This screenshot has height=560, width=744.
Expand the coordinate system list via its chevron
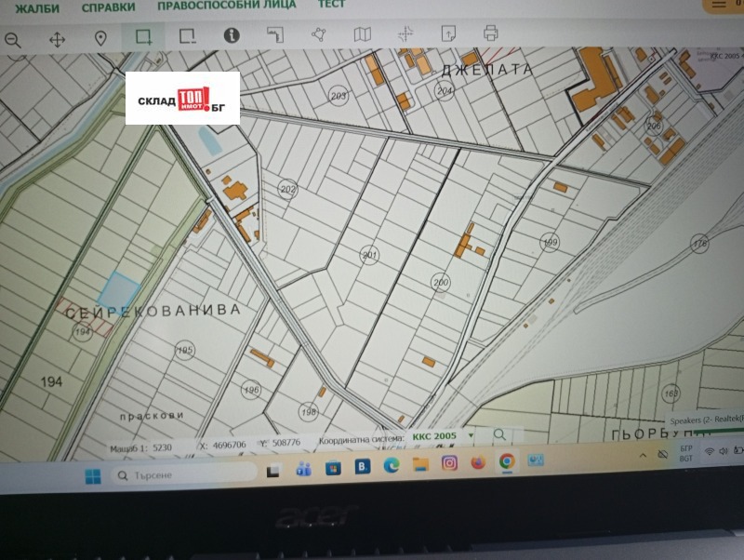[471, 435]
